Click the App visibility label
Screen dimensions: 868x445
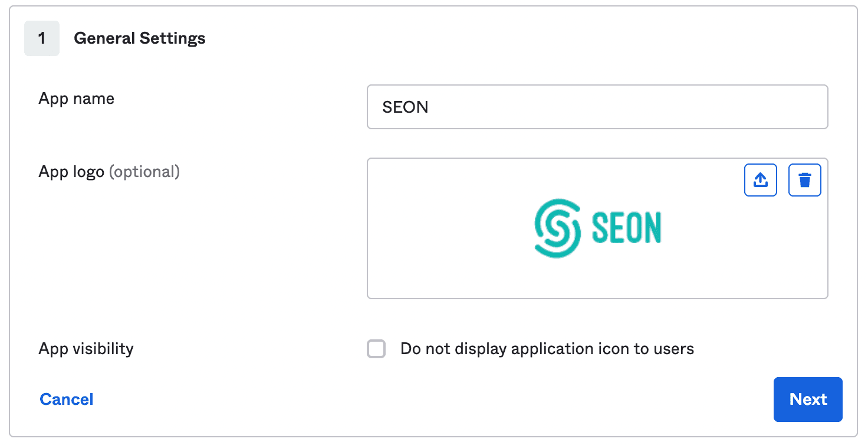pyautogui.click(x=86, y=349)
